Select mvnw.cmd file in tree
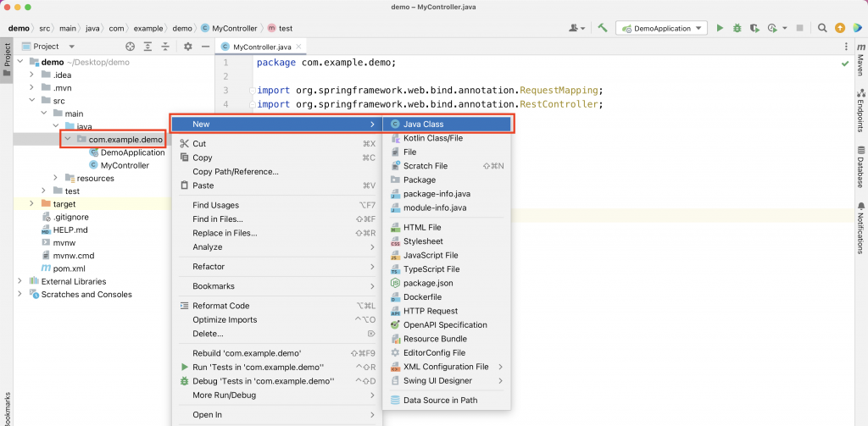 [73, 256]
